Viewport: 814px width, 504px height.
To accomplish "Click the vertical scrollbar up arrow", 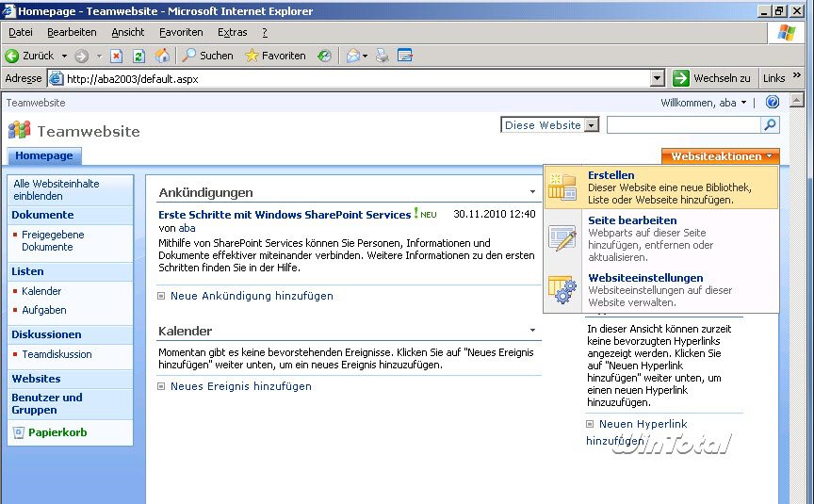I will click(x=796, y=100).
